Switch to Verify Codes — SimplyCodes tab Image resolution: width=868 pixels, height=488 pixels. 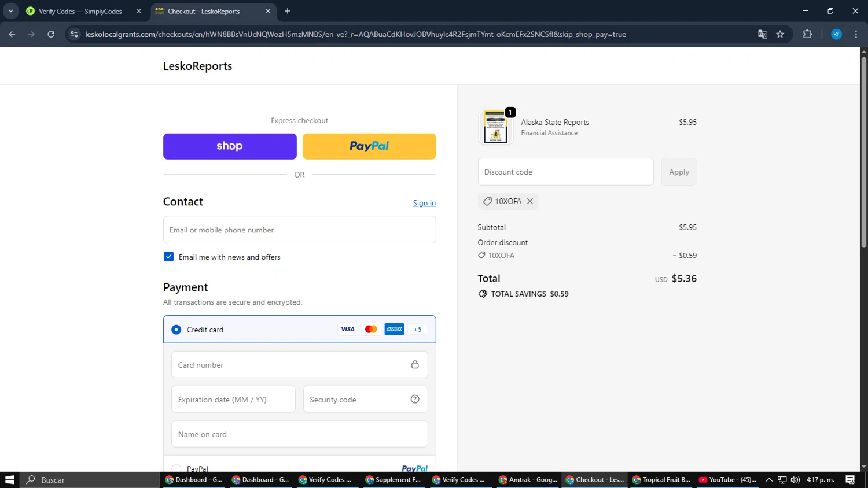pyautogui.click(x=80, y=11)
